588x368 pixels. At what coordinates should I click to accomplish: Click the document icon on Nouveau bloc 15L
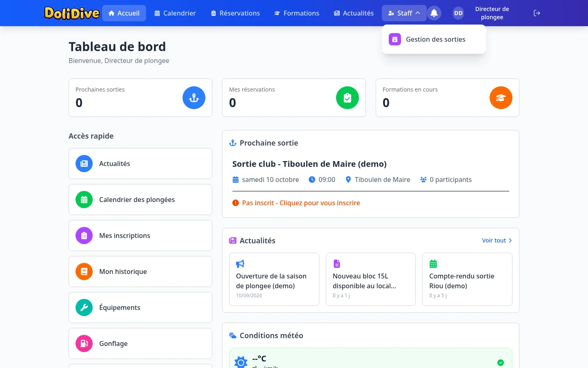pyautogui.click(x=337, y=264)
